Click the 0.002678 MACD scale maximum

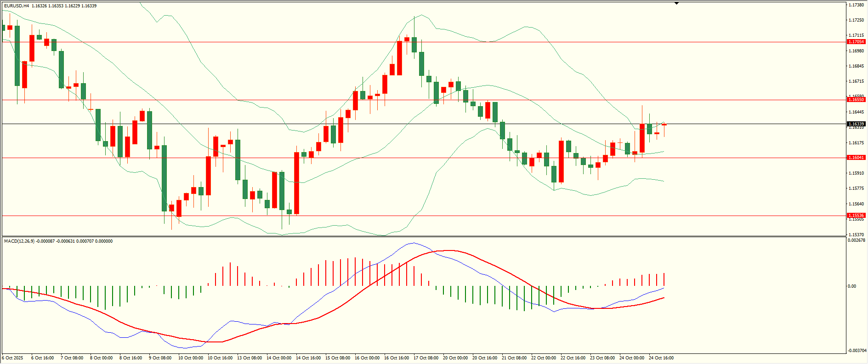pyautogui.click(x=856, y=240)
